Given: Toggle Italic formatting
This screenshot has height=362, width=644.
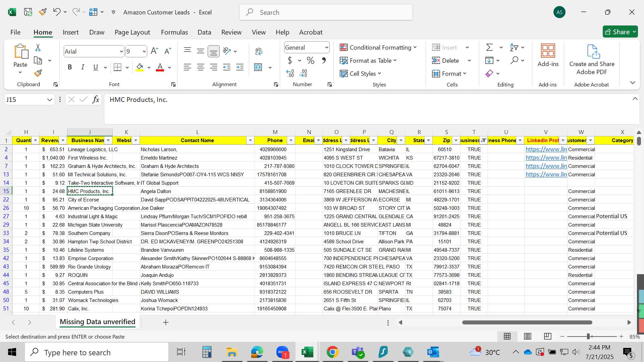Looking at the screenshot, I should tap(83, 67).
